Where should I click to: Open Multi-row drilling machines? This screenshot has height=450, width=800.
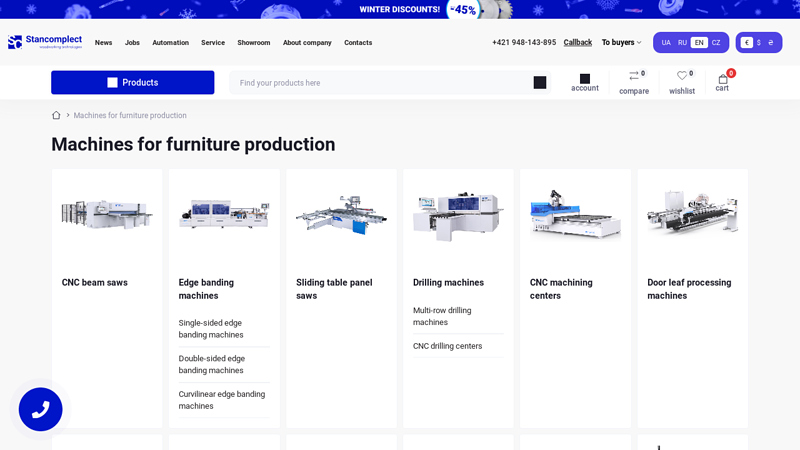point(442,316)
